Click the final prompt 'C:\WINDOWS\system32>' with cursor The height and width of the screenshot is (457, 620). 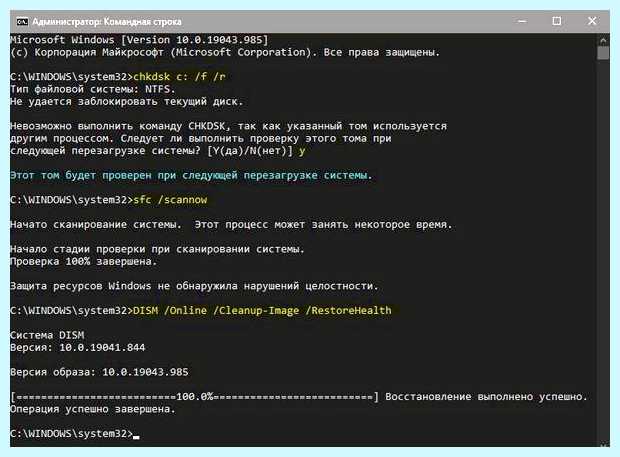click(75, 434)
